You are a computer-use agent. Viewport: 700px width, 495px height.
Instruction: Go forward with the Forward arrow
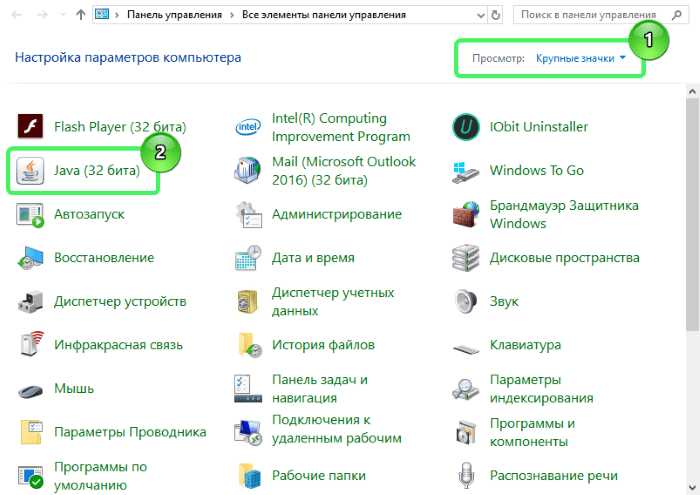(42, 15)
